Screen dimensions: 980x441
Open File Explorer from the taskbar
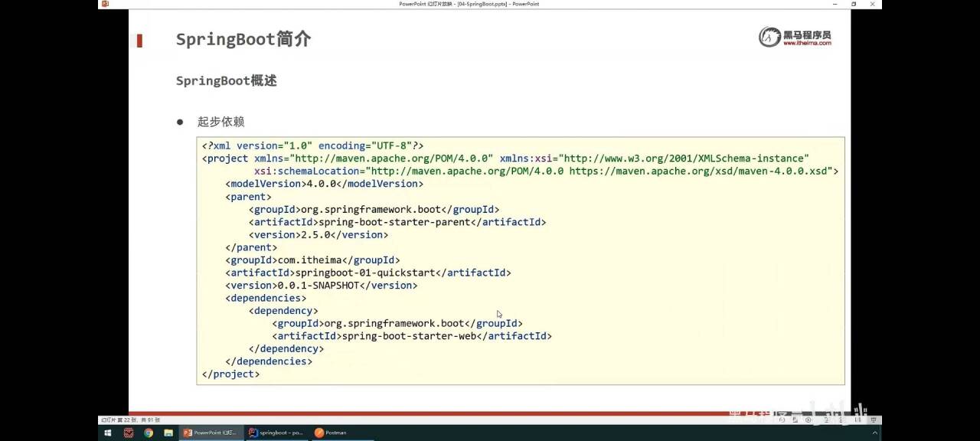[x=168, y=433]
